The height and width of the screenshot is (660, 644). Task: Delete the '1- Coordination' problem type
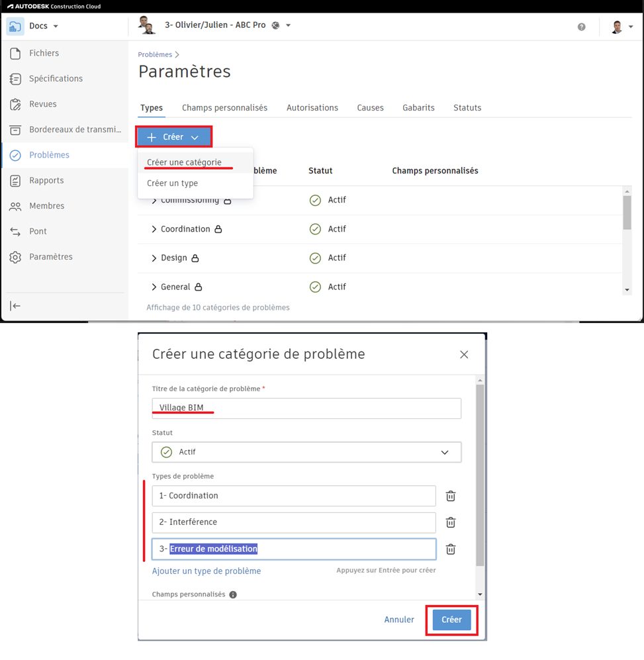coord(451,496)
